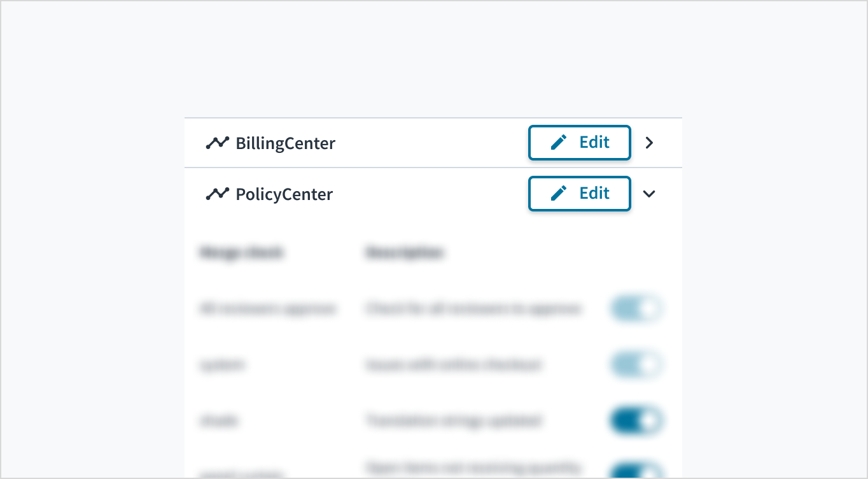The width and height of the screenshot is (868, 479).
Task: Click the Description column header
Action: pos(404,253)
